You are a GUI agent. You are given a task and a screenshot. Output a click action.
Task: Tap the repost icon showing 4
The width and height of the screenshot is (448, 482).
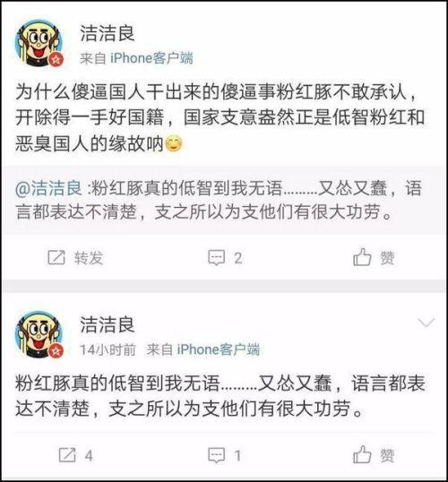[67, 455]
